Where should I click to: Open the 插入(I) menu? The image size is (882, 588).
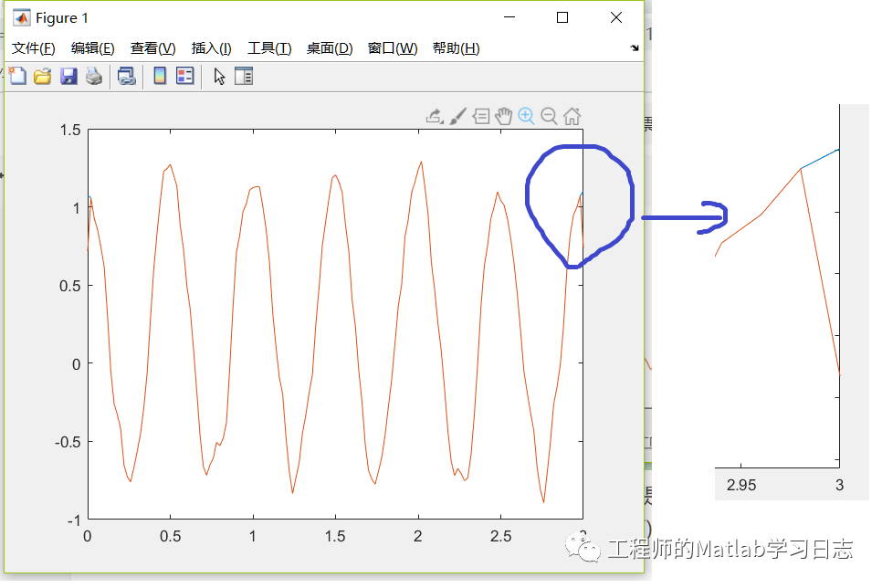pos(212,48)
